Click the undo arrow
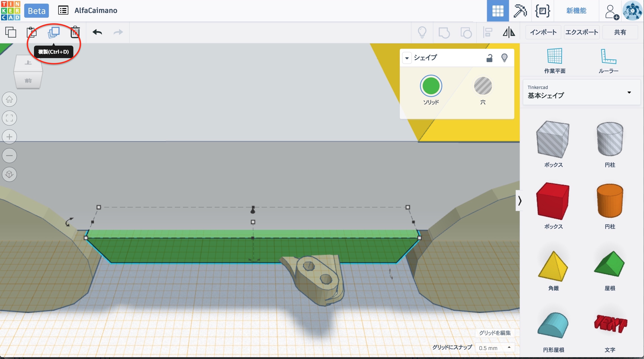The width and height of the screenshot is (644, 359). pos(97,32)
